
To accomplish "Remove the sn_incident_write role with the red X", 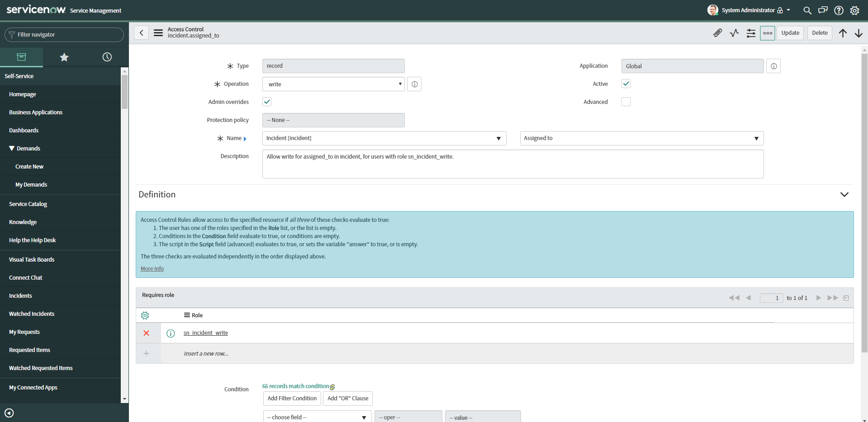I will coord(146,333).
